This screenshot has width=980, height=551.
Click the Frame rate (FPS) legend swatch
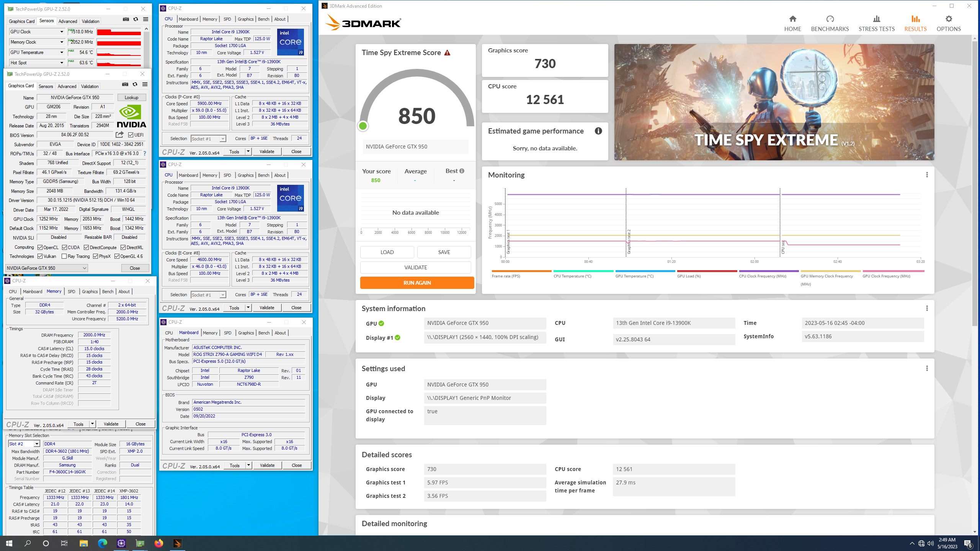pyautogui.click(x=521, y=271)
